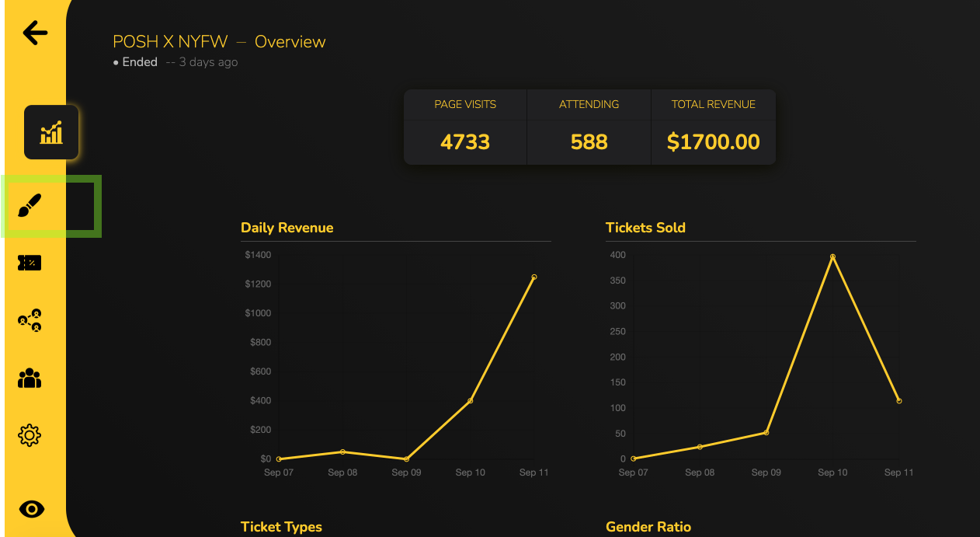
Task: Click the PAGE VISITS stat card
Action: [465, 127]
